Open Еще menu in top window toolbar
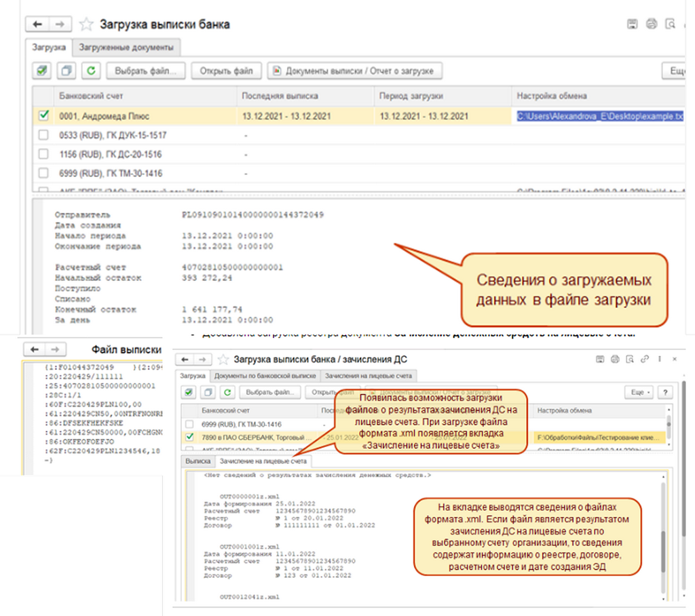This screenshot has width=695, height=616. 675,71
